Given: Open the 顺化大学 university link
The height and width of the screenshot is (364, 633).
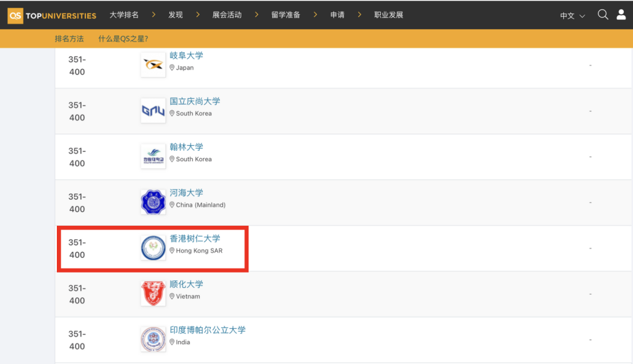Looking at the screenshot, I should tap(186, 284).
